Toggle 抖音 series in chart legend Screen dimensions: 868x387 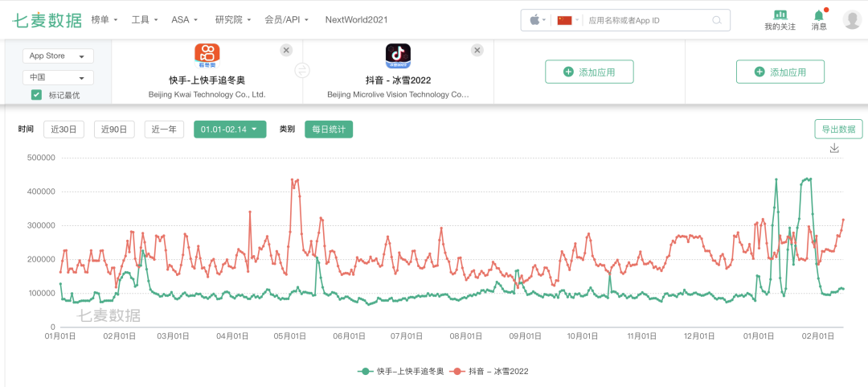pos(489,371)
